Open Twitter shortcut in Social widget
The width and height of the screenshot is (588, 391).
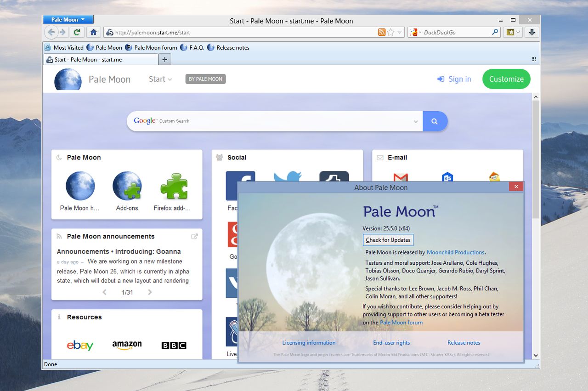tap(288, 177)
